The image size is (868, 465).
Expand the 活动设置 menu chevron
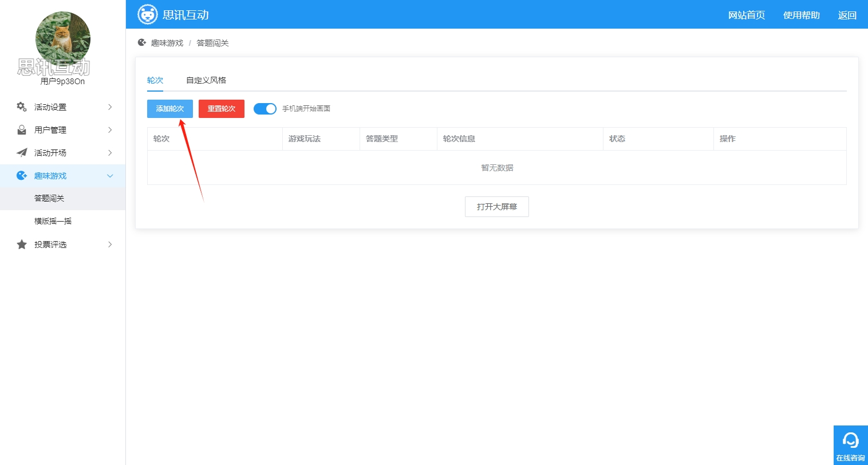click(x=110, y=107)
